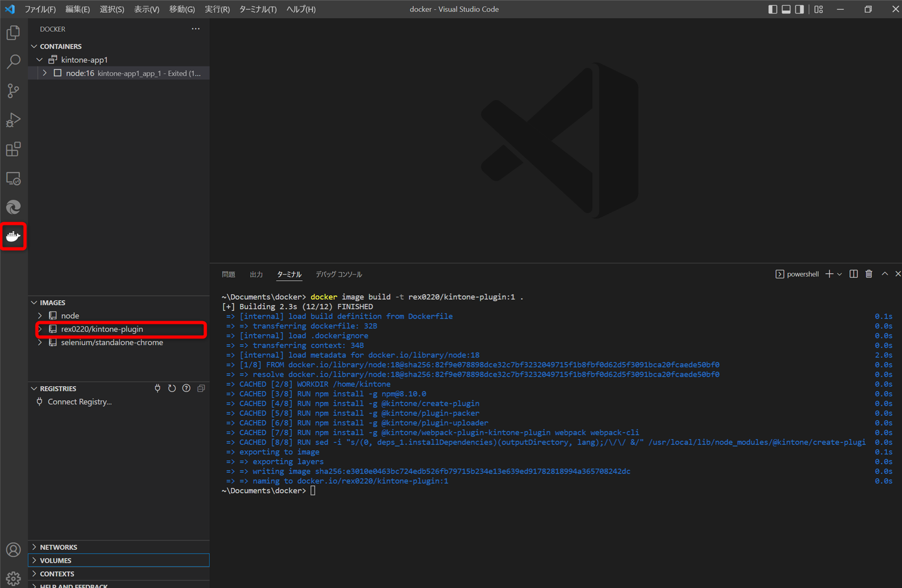
Task: Switch to the 出力 panel tab
Action: (256, 274)
